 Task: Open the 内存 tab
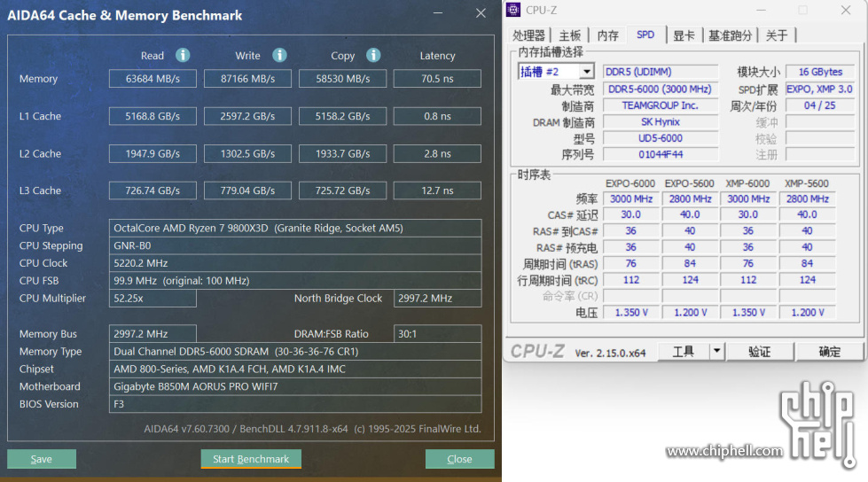point(608,35)
